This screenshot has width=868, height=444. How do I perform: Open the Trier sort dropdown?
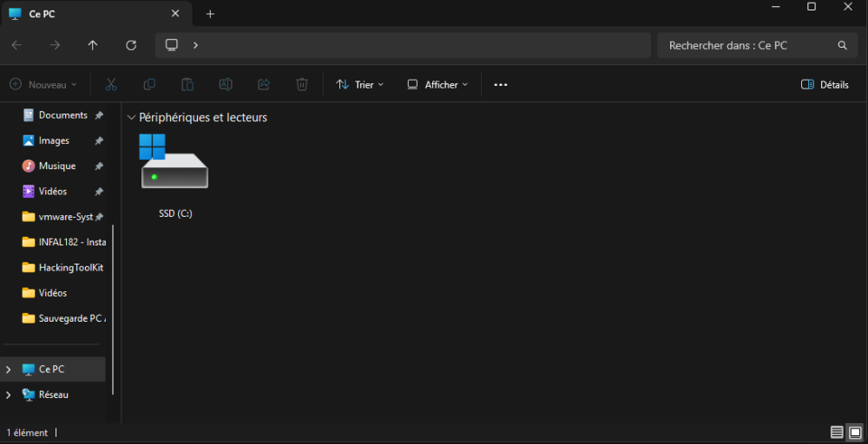point(359,84)
